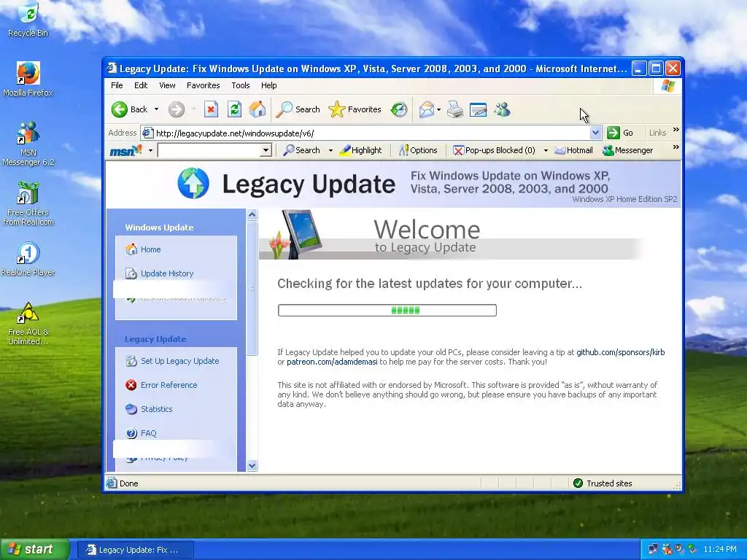This screenshot has width=747, height=560.
Task: Open Messenger from MSN toolbar
Action: [627, 150]
